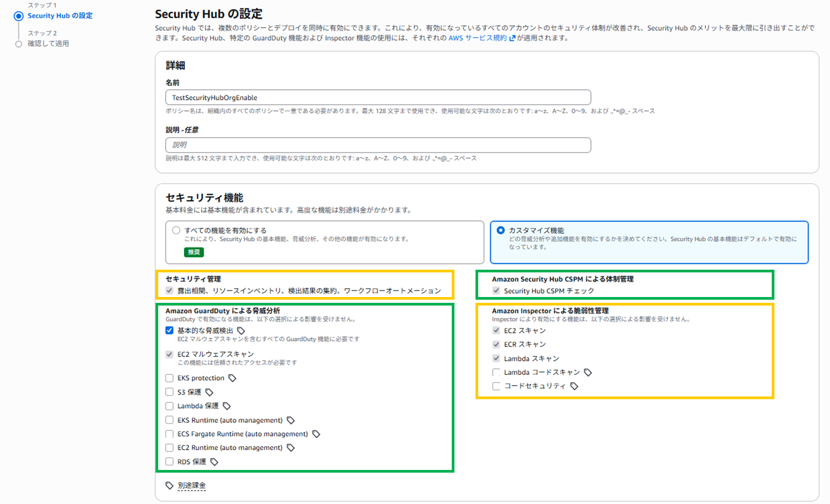Enable the EC2 Runtime (auto management) checkbox
830x504 pixels.
169,448
